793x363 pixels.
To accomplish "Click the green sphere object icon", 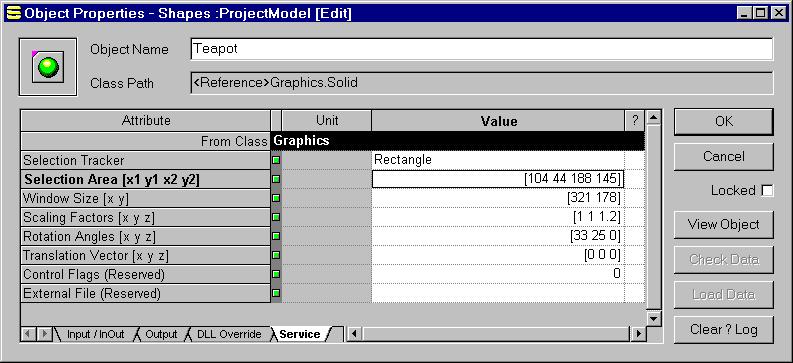I will [x=48, y=67].
